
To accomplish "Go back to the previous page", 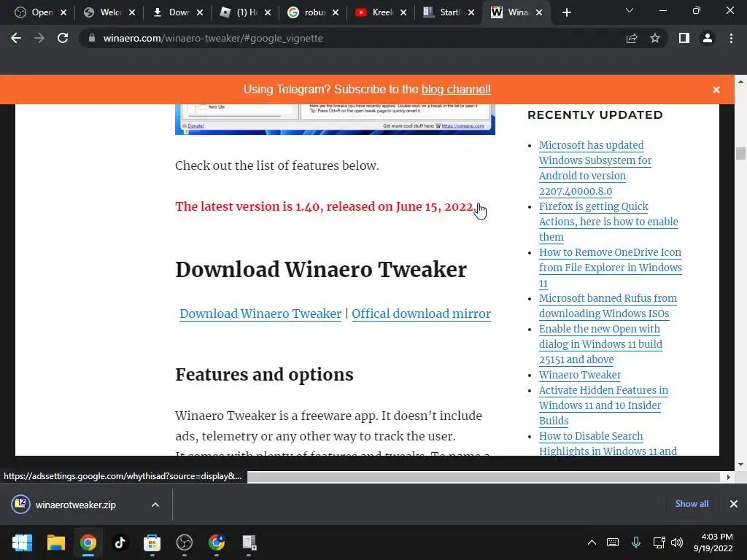I will tap(16, 38).
